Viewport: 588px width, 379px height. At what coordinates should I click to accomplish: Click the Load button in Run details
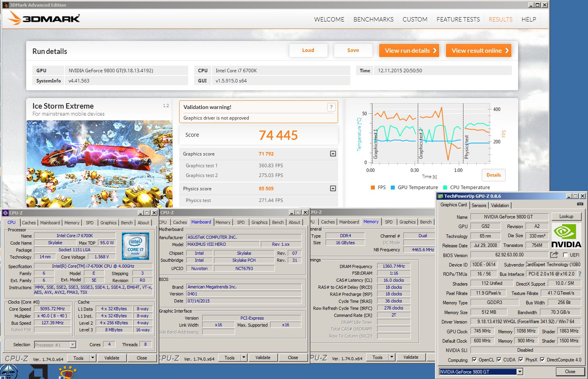308,50
